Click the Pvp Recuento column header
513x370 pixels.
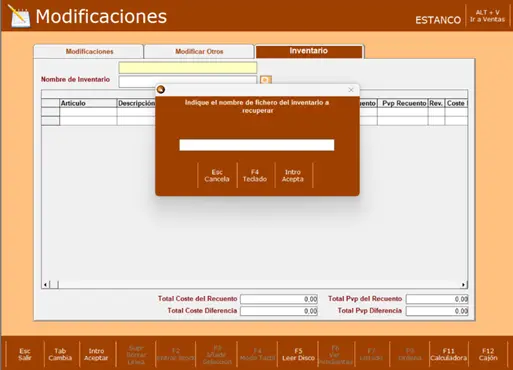point(403,103)
